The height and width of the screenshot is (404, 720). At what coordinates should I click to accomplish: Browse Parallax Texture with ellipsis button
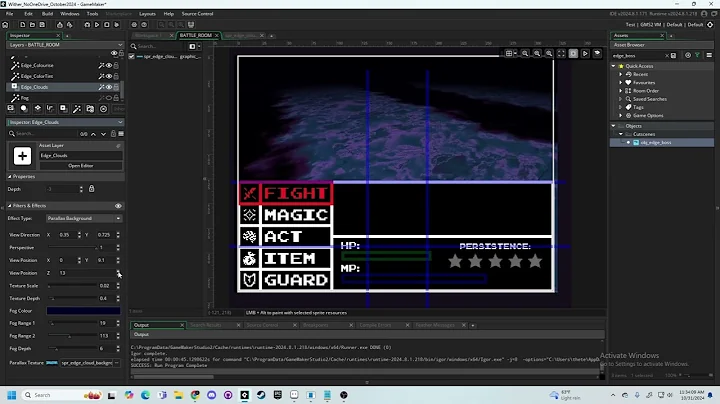point(117,363)
